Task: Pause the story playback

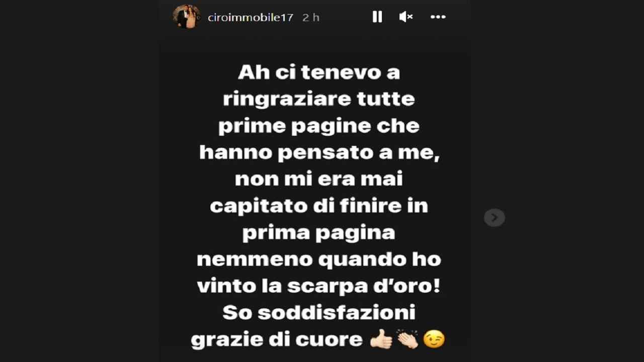Action: click(377, 17)
